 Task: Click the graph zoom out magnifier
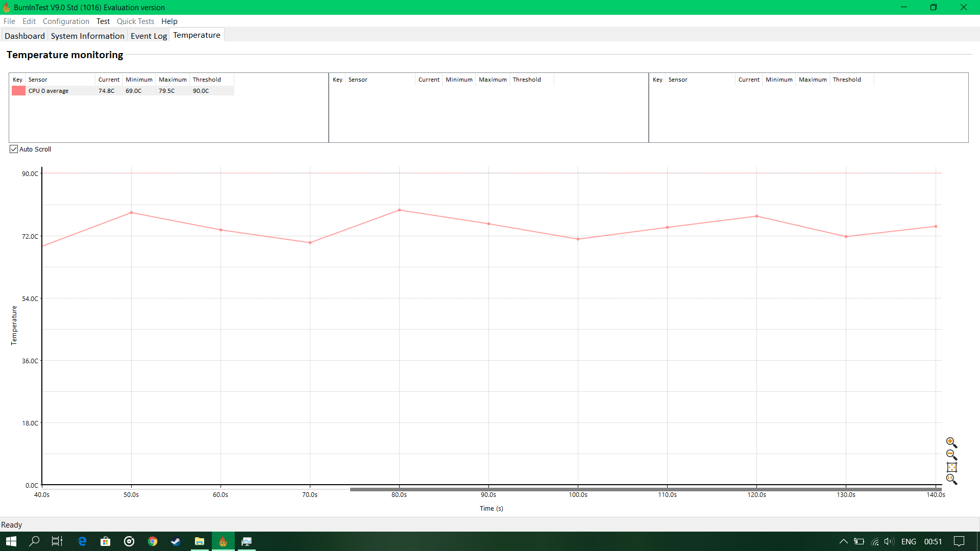pos(951,455)
